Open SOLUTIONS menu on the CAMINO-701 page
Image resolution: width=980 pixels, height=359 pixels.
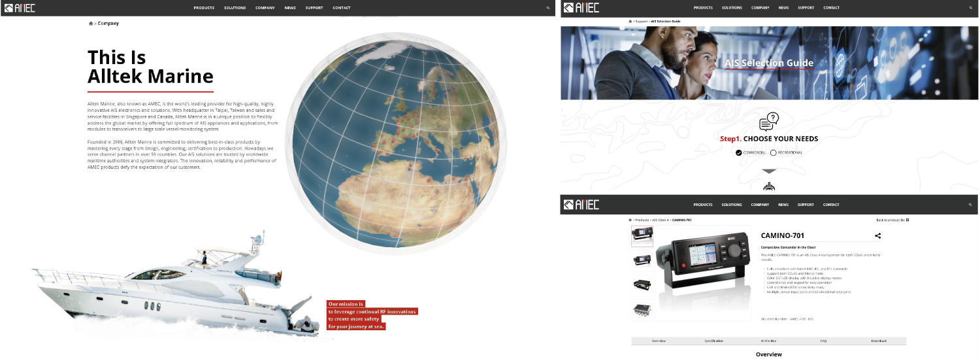coord(732,205)
